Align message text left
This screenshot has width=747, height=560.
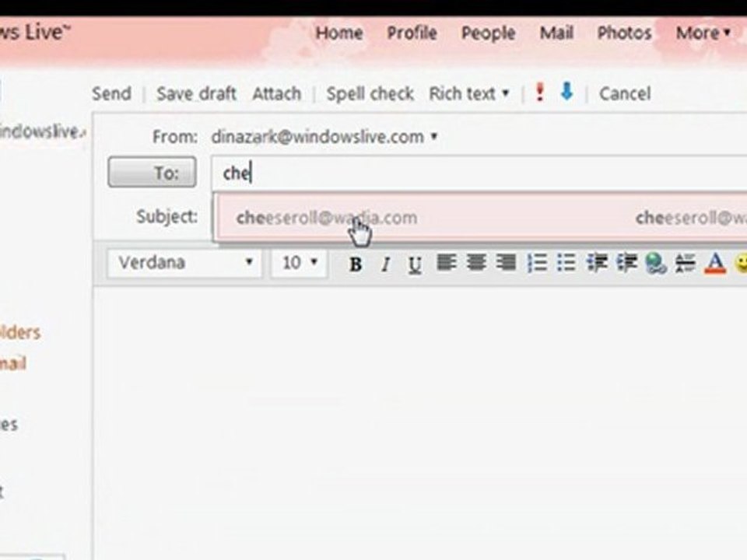click(447, 262)
